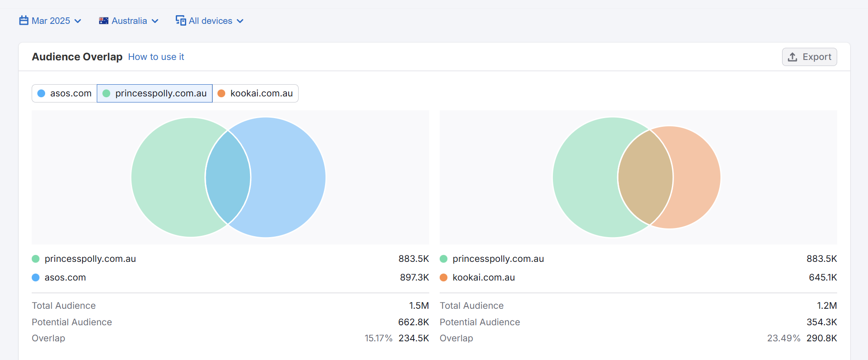This screenshot has width=868, height=360.
Task: Click the calendar icon beside Mar 2025
Action: 24,20
